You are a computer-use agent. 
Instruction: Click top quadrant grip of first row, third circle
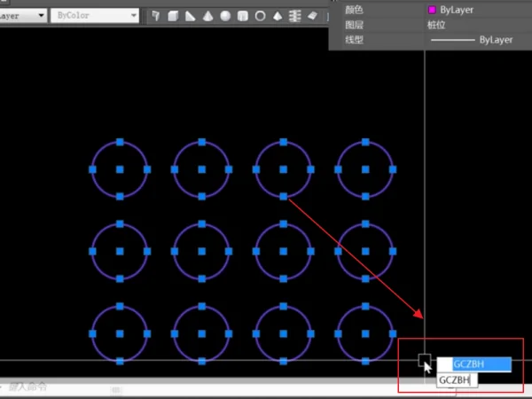pos(284,142)
